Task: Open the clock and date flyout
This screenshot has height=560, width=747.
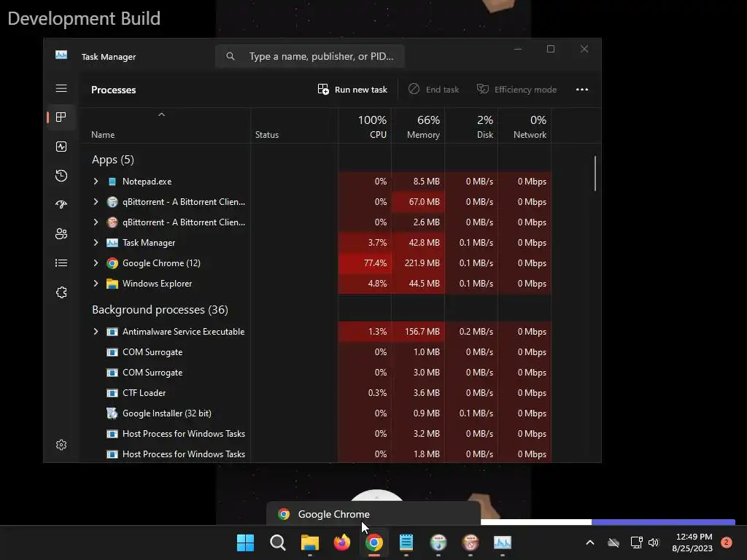Action: pos(692,542)
